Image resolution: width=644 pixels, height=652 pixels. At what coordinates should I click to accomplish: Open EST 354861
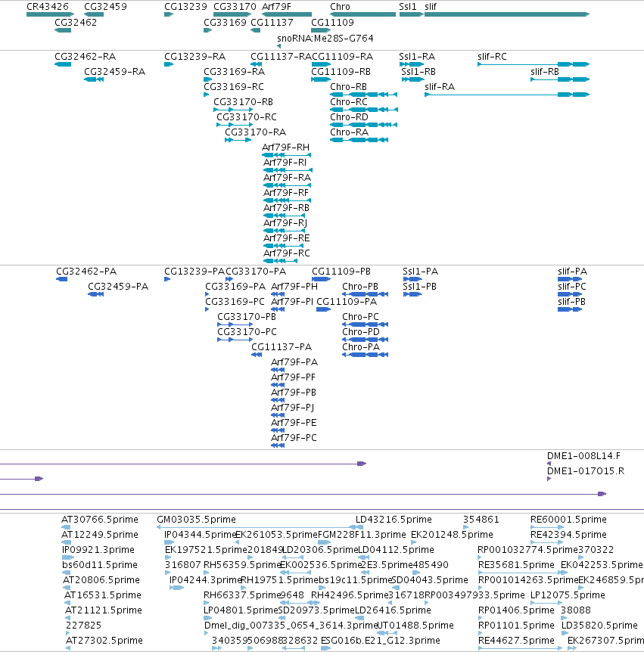tap(481, 520)
